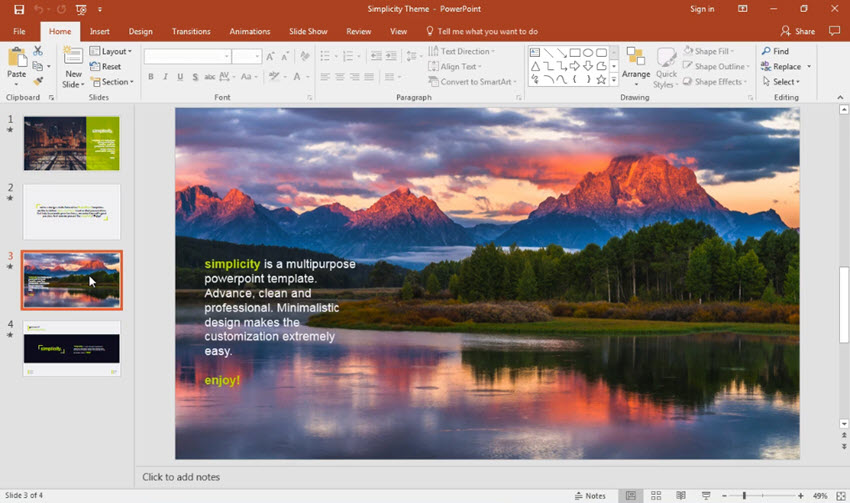850x503 pixels.
Task: Collapse the ribbon with the chevron
Action: 840,97
